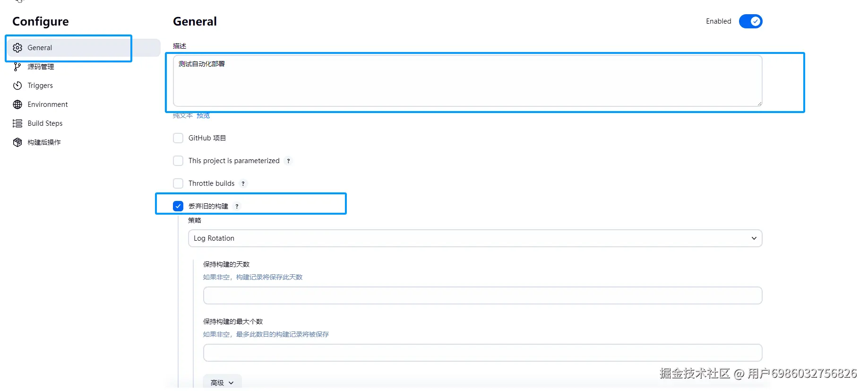
Task: Click the Triggers clock icon
Action: 17,86
